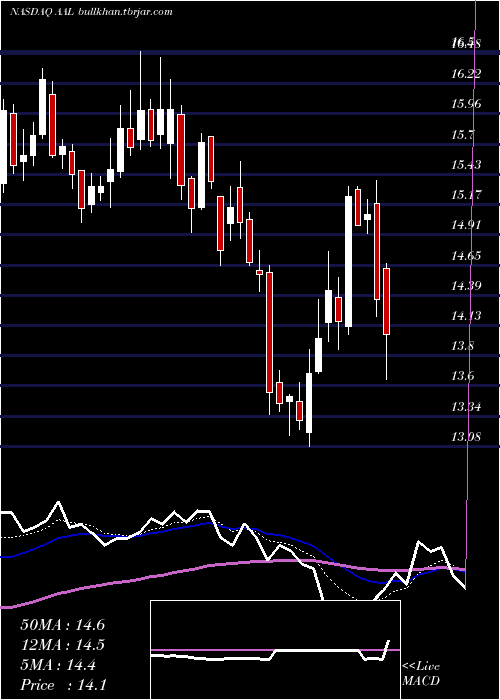The width and height of the screenshot is (500, 700).
Task: Click the 13.8 price axis label
Action: (x=462, y=346)
